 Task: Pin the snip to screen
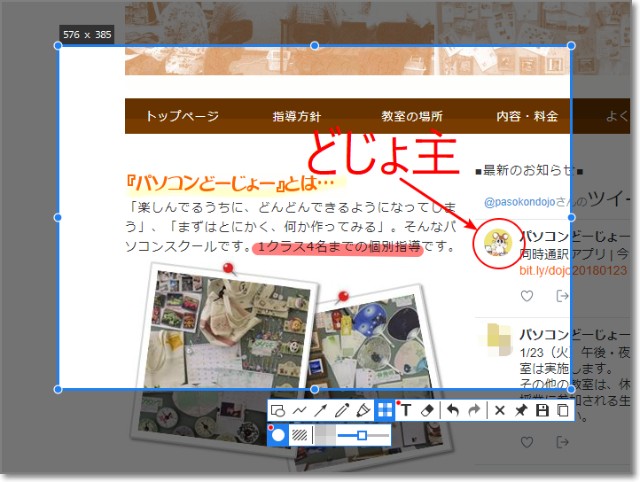click(x=521, y=411)
